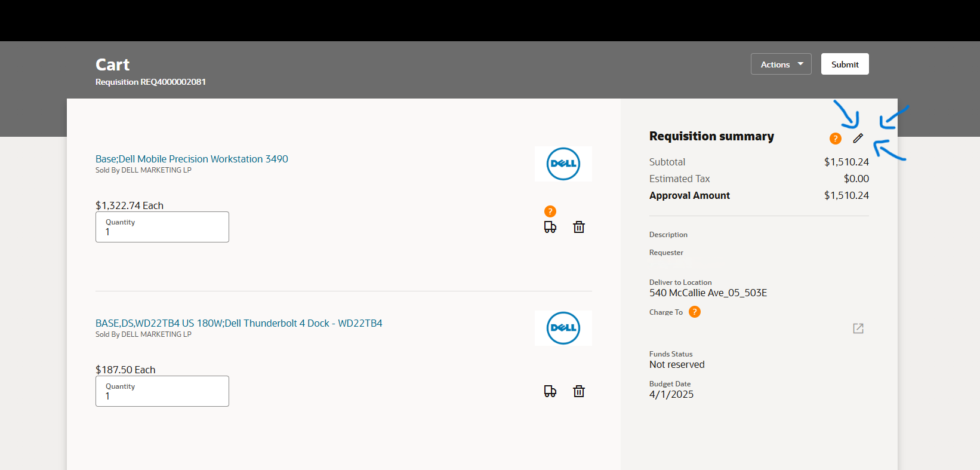980x470 pixels.
Task: Remove the Thunderbolt 4 Dock from cart
Action: pyautogui.click(x=578, y=391)
